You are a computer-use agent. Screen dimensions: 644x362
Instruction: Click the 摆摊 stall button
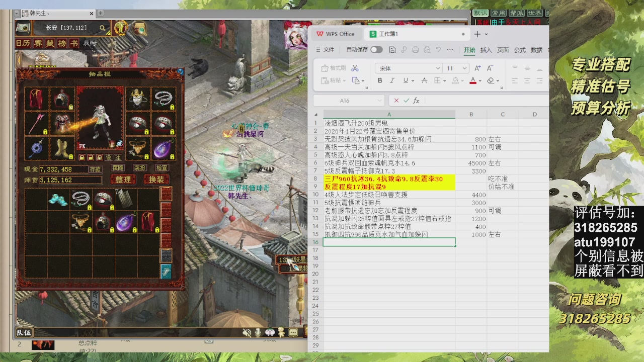(117, 167)
